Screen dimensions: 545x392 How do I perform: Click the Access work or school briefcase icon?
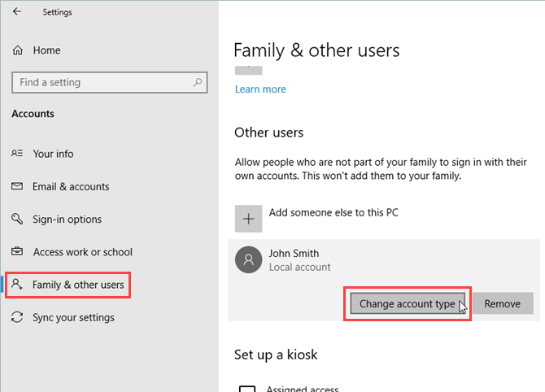coord(18,252)
